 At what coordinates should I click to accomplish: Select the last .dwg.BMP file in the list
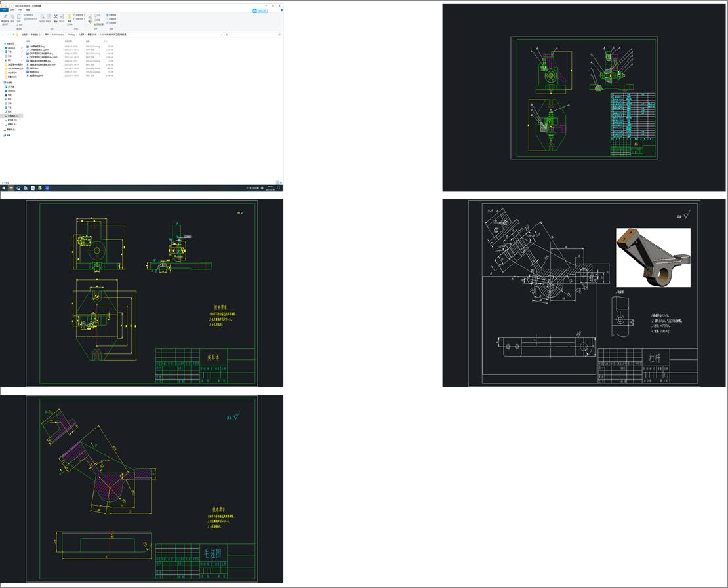(70, 75)
